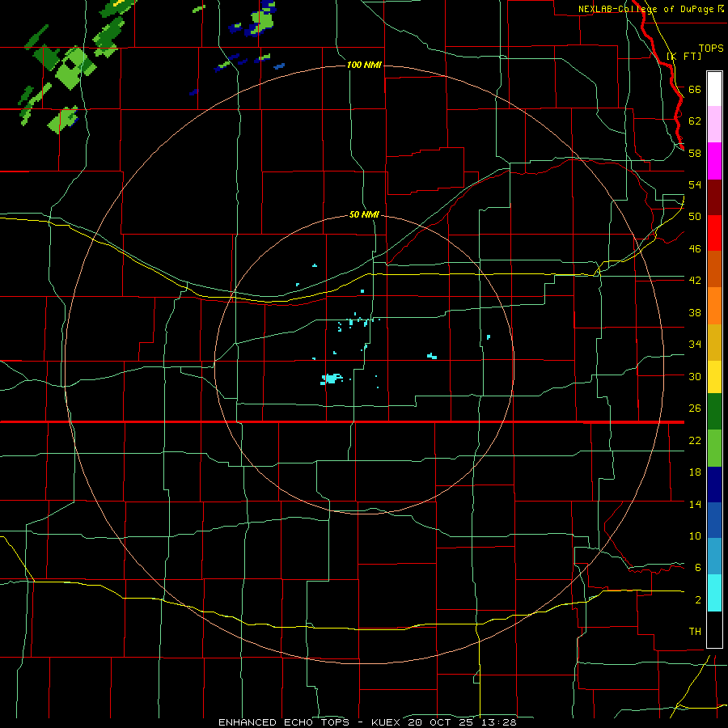The height and width of the screenshot is (728, 728).
Task: Click the dark red 50-54 kft legend swatch
Action: pyautogui.click(x=714, y=197)
